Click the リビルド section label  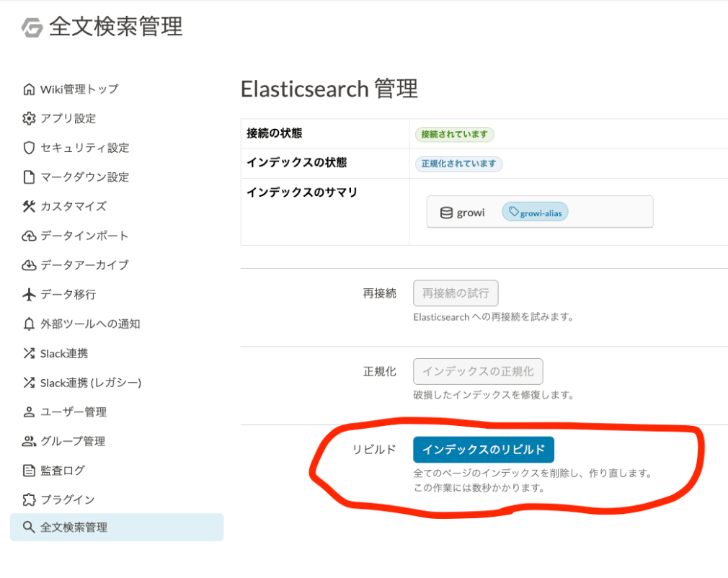coord(374,450)
